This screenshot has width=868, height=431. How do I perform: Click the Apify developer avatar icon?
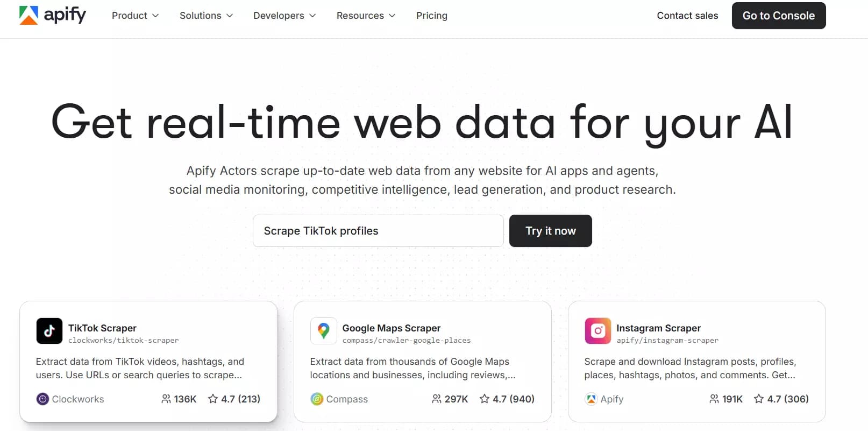[x=590, y=399]
